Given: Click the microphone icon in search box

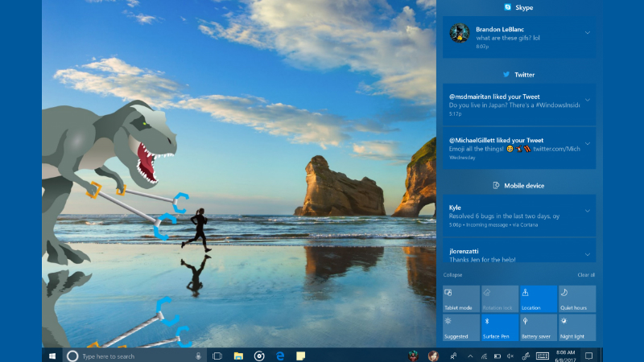Looking at the screenshot, I should coord(198,355).
